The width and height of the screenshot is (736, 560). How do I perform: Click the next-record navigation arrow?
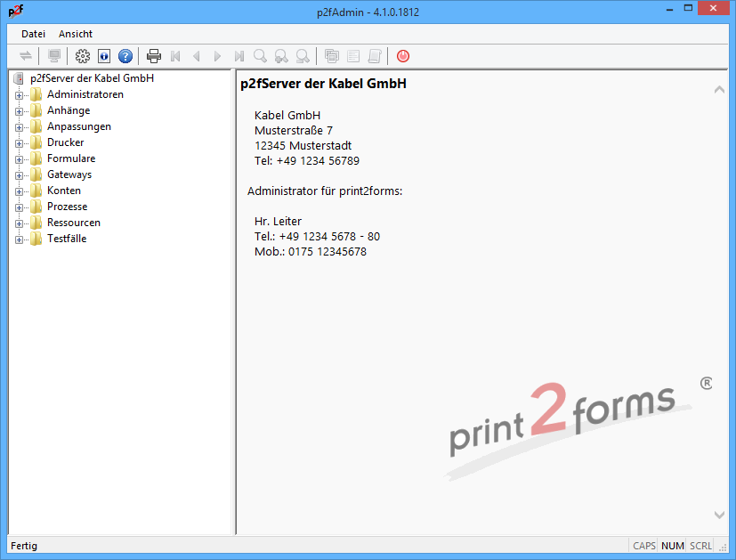coord(217,55)
